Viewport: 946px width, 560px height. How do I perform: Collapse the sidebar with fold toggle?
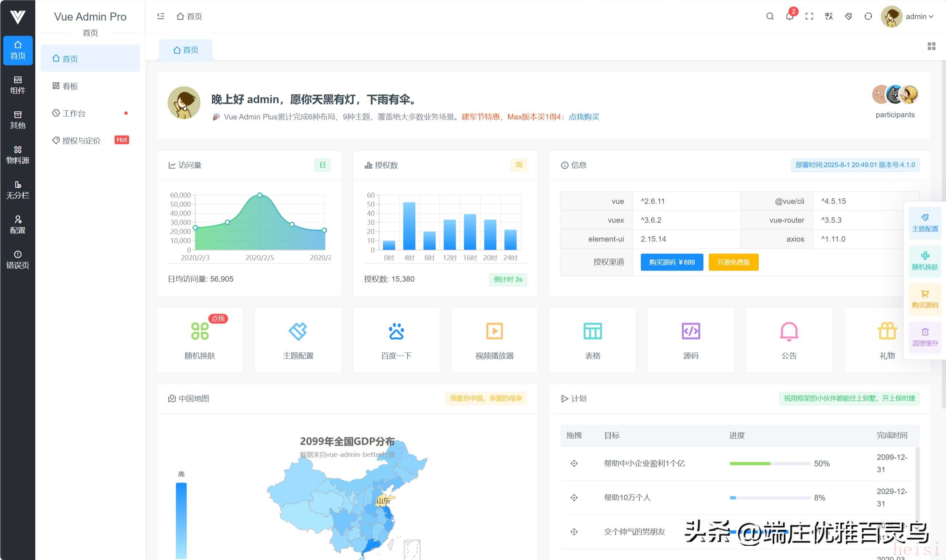point(161,16)
